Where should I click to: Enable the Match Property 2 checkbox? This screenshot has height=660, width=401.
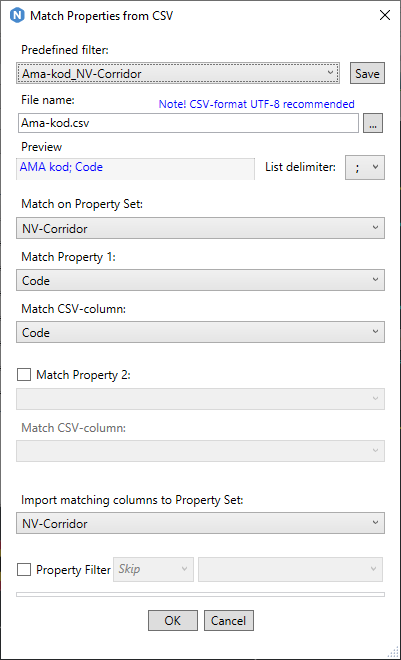tap(24, 375)
